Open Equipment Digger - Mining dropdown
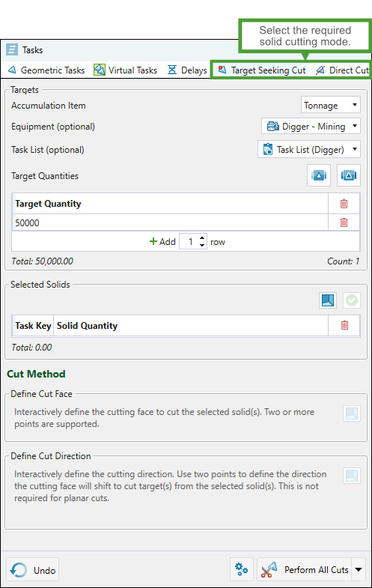 point(311,127)
